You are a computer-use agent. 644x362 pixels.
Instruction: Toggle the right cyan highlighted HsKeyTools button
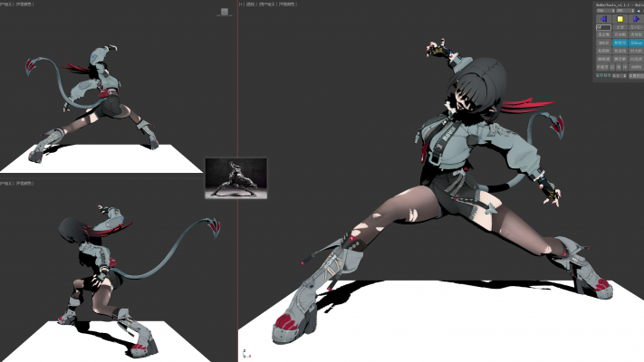pyautogui.click(x=637, y=43)
